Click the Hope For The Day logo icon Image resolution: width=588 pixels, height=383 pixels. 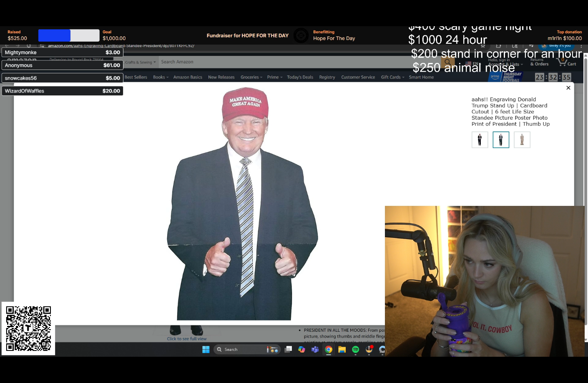[301, 35]
